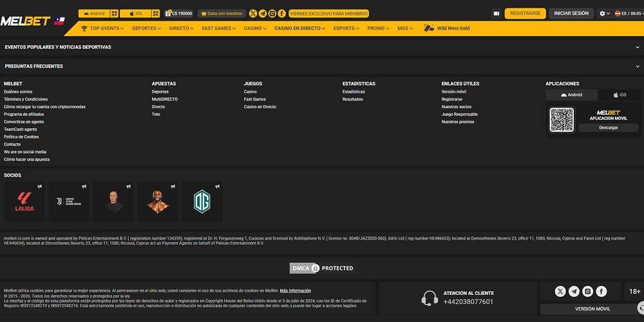Click the DMCA Protected badge
The width and height of the screenshot is (644, 322).
pyautogui.click(x=321, y=268)
